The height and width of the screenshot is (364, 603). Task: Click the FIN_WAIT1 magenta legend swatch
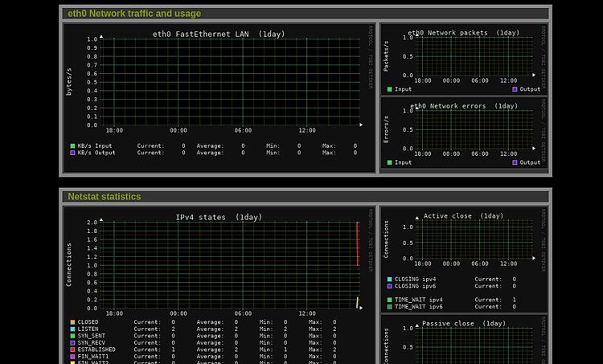tap(72, 356)
